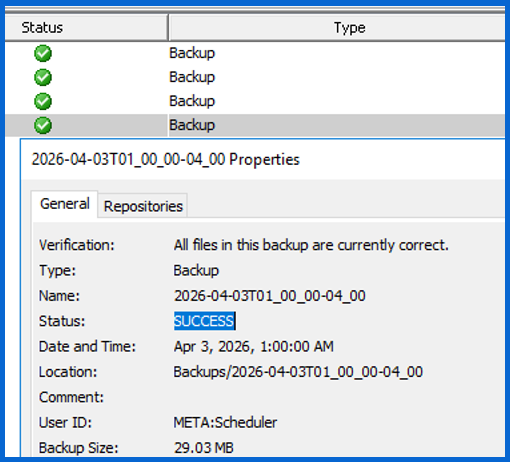Sort by the Type column header

tap(337, 28)
